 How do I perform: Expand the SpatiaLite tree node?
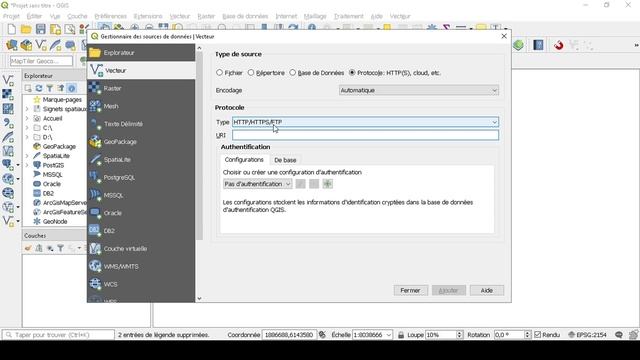tap(27, 156)
